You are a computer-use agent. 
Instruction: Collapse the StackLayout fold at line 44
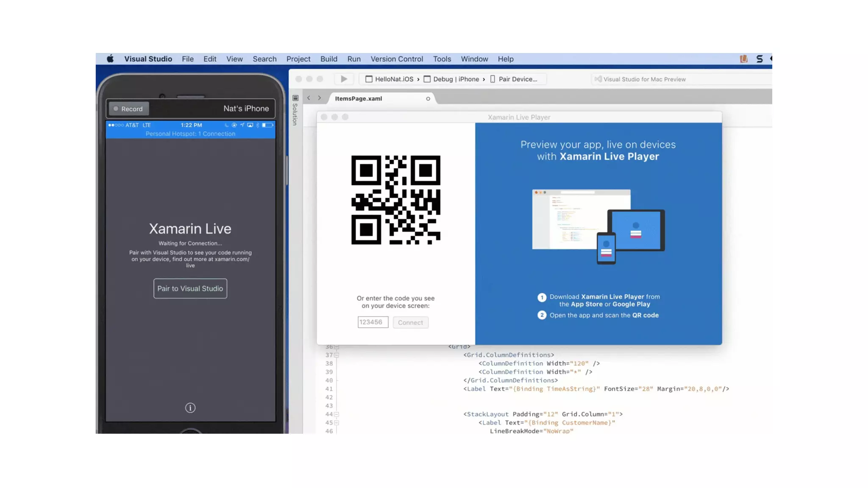[337, 414]
